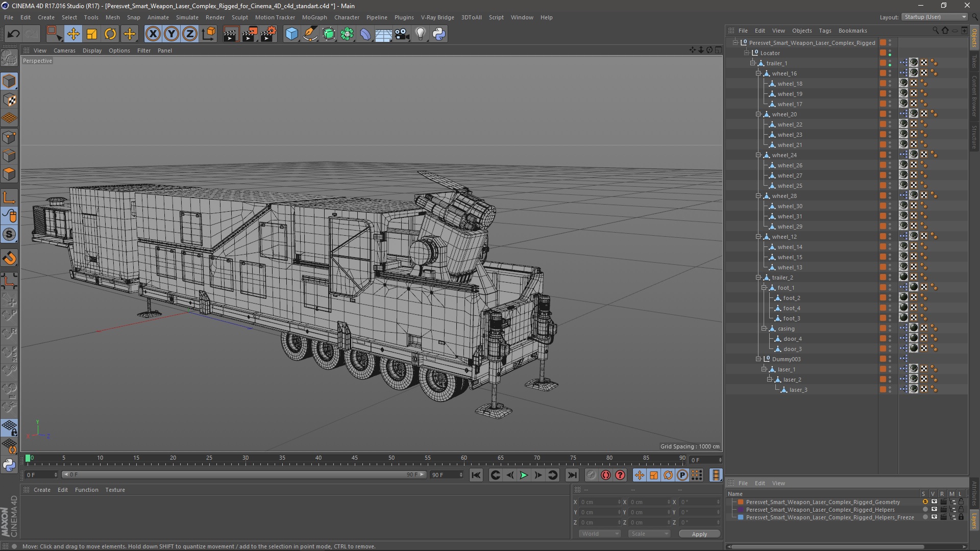Screen dimensions: 980x551
Task: Play the animation forward
Action: [x=524, y=475]
